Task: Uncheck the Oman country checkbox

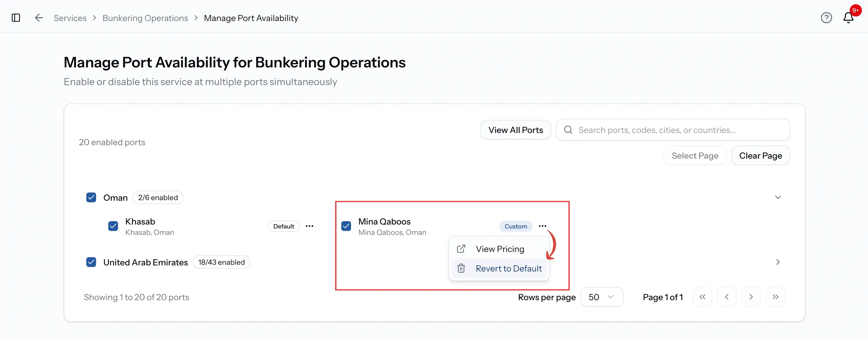Action: coord(91,197)
